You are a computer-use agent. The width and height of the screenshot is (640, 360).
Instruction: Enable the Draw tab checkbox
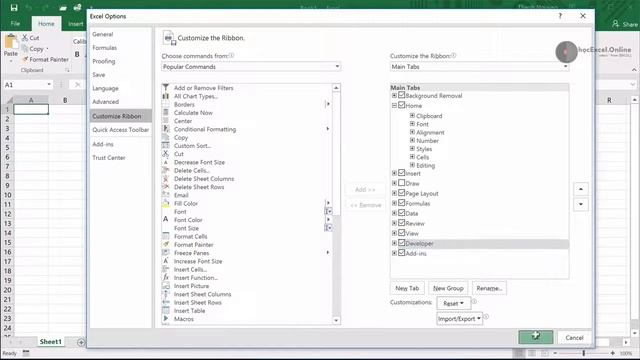402,183
